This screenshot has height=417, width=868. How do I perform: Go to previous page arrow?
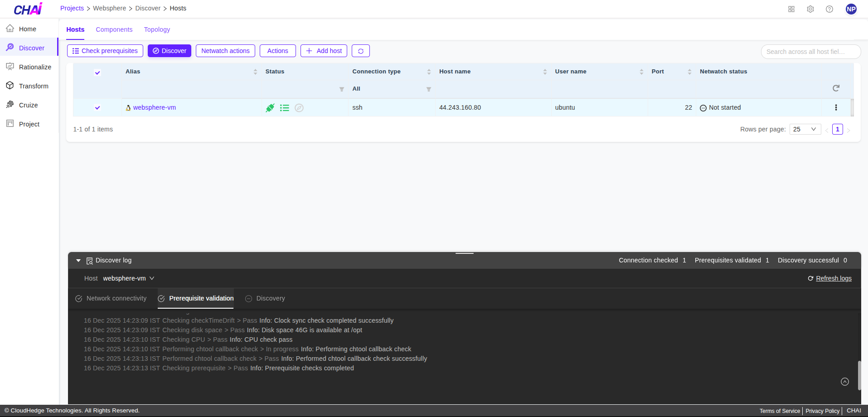(827, 130)
